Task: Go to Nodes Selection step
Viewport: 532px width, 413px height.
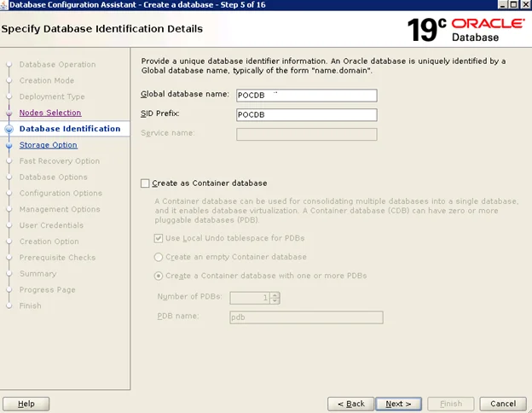Action: (x=50, y=113)
